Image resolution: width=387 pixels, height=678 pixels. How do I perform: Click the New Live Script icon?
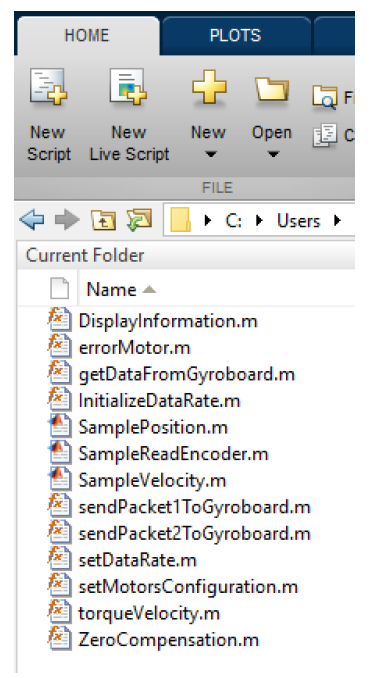(128, 87)
